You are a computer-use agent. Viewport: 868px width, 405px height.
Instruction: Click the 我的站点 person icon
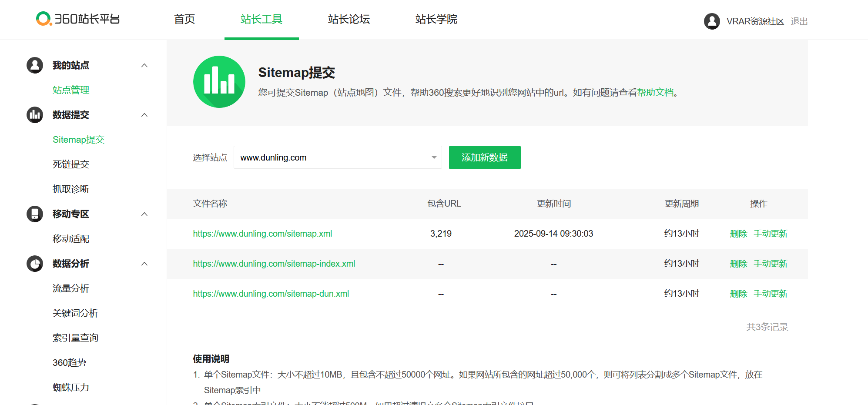pyautogui.click(x=35, y=65)
